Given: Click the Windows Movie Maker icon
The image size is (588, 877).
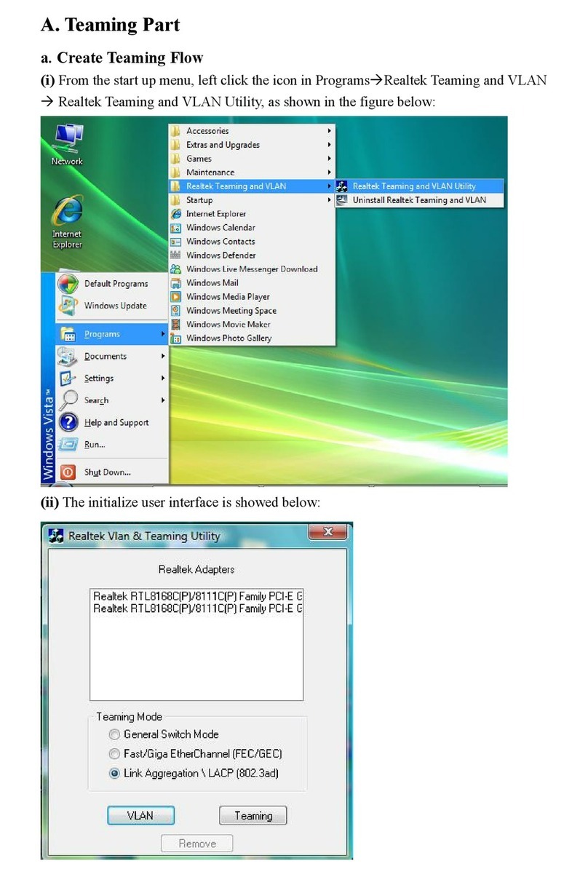Looking at the screenshot, I should tap(175, 325).
